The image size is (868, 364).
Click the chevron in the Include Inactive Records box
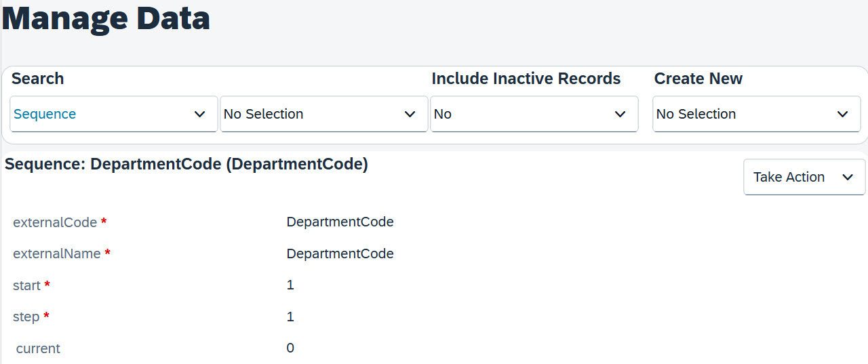[x=620, y=114]
